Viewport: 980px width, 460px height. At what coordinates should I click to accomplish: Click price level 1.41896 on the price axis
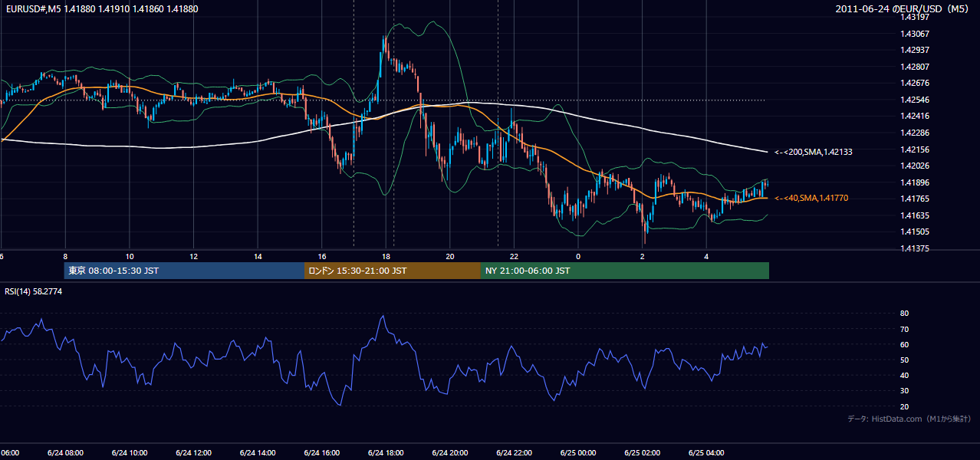click(x=915, y=182)
